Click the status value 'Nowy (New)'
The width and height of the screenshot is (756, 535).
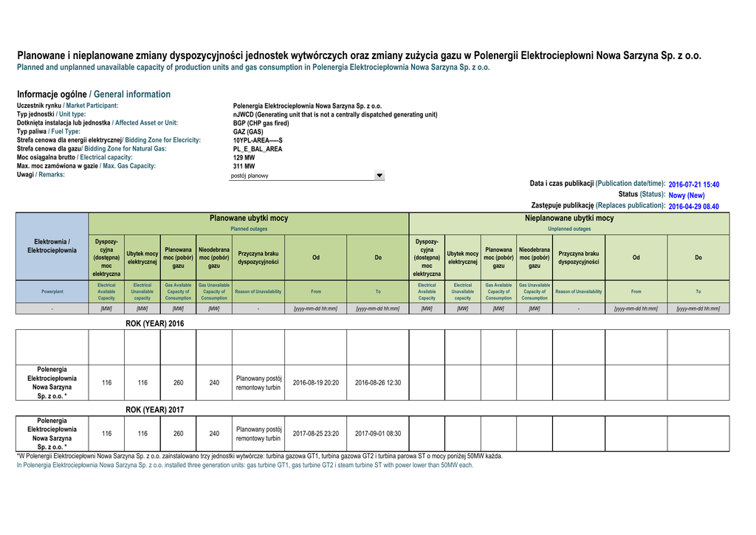tap(686, 196)
